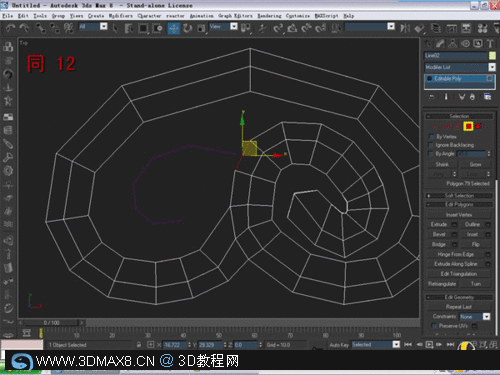Image resolution: width=500 pixels, height=375 pixels.
Task: Click the Inset Vertex button
Action: click(459, 215)
